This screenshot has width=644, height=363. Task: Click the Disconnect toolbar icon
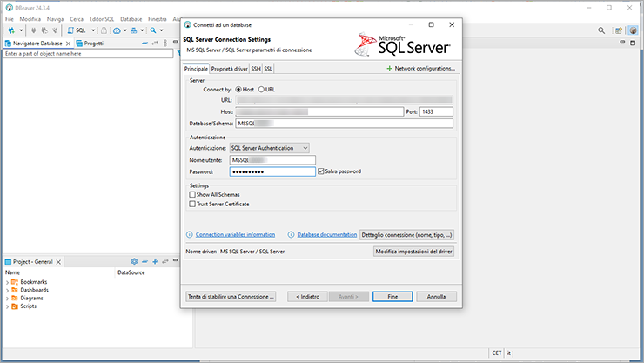pos(55,30)
